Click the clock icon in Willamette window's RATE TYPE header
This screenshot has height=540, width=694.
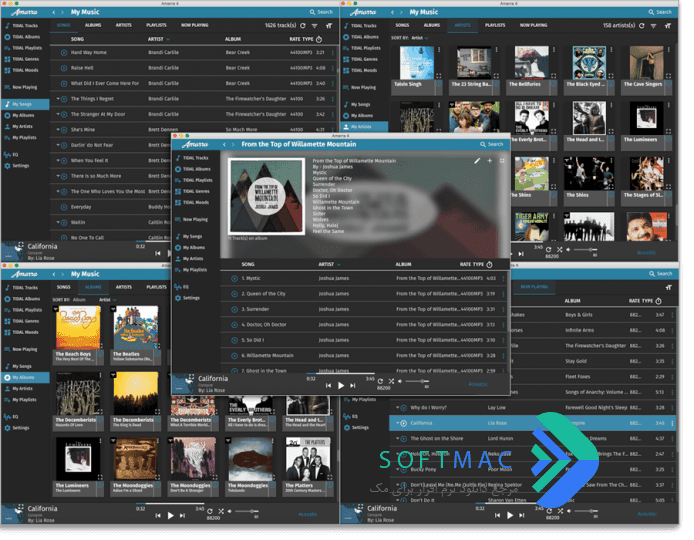[490, 265]
